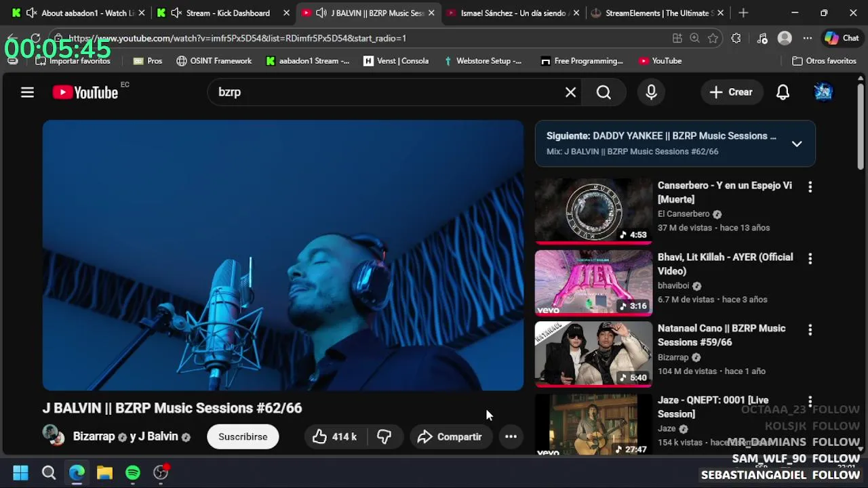Clear the bzrp search query

(x=570, y=92)
